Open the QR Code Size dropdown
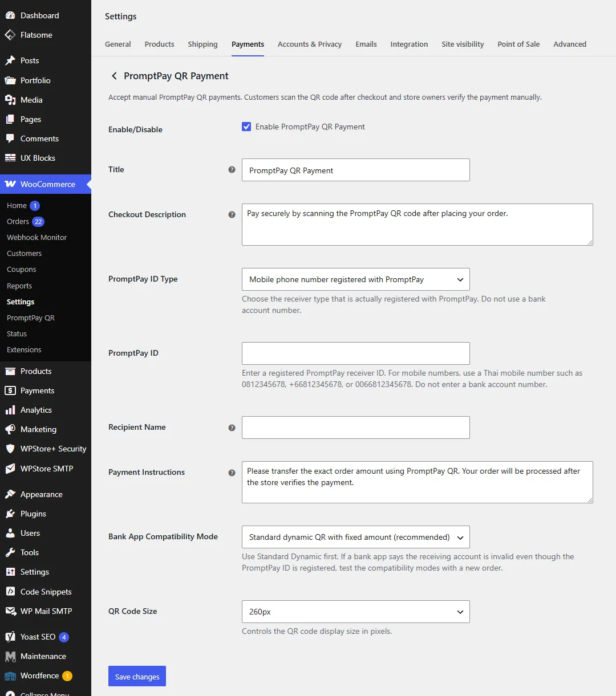Viewport: 616px width, 696px height. coord(356,612)
